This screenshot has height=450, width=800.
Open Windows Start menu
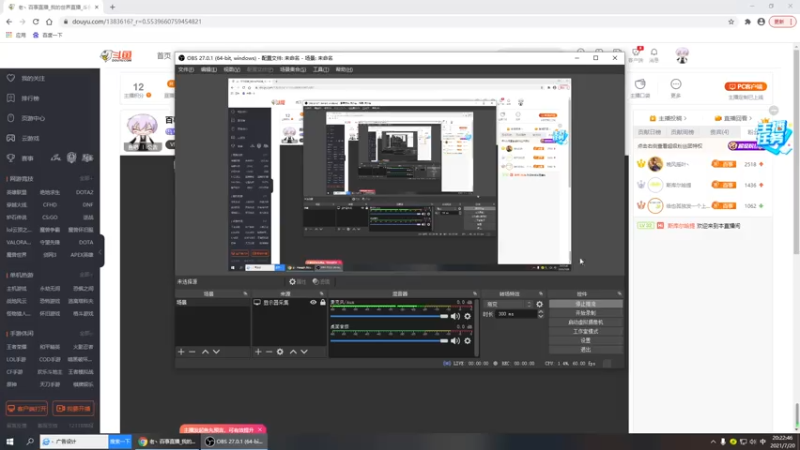[x=10, y=441]
